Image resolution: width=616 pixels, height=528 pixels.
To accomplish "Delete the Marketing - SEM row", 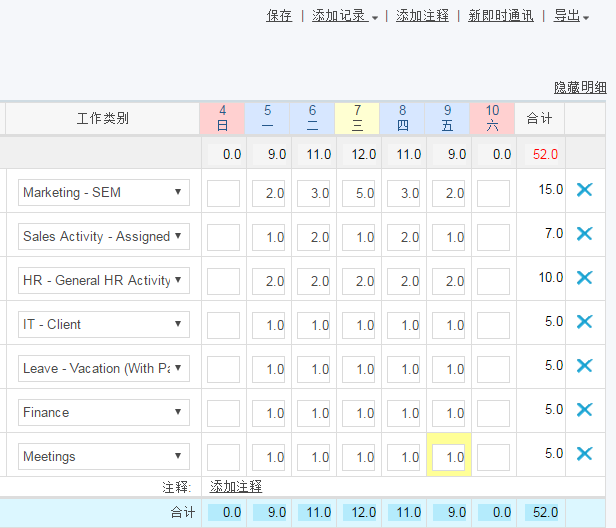I will pos(585,190).
